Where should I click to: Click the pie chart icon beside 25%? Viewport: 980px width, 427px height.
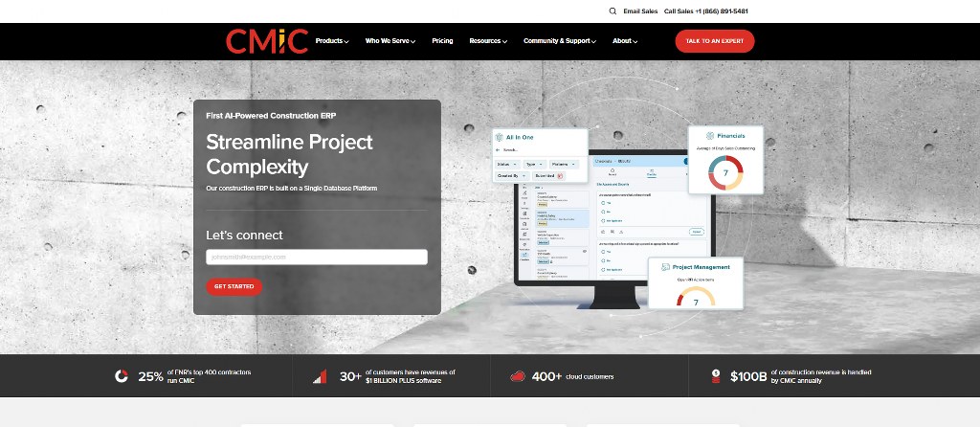[x=122, y=375]
